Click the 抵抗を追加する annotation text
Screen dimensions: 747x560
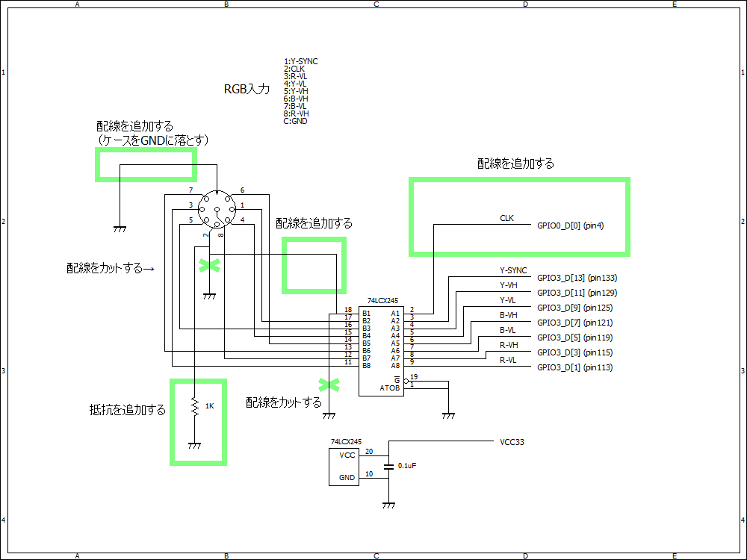[x=128, y=409]
